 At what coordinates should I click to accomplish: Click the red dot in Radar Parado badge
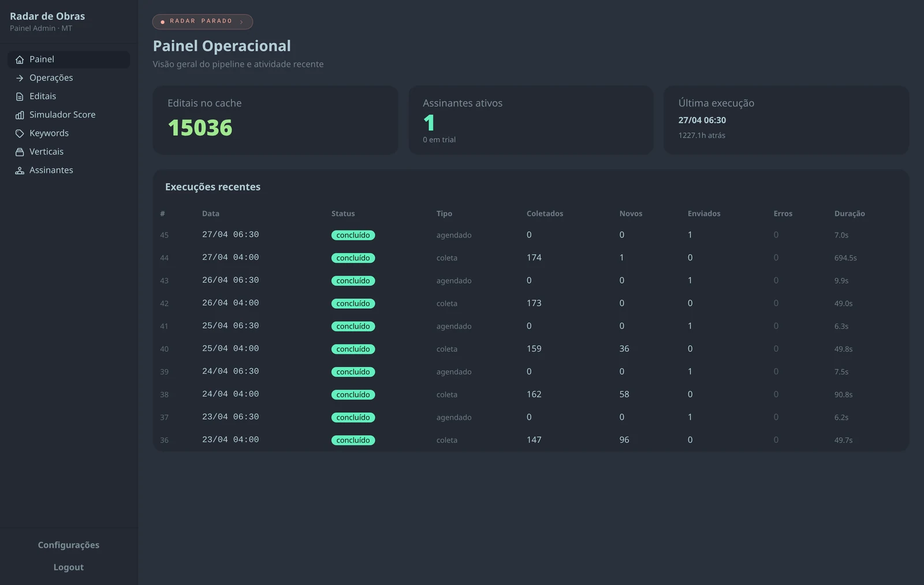[162, 21]
